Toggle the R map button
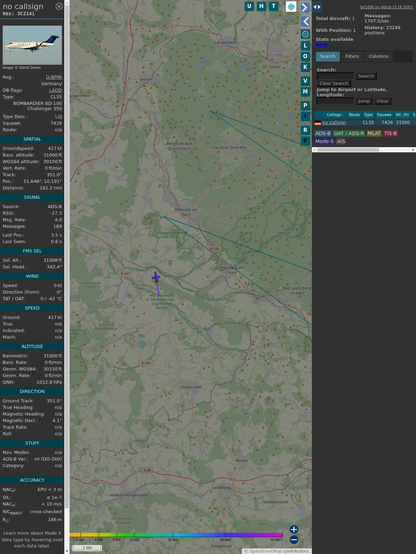 tap(305, 130)
